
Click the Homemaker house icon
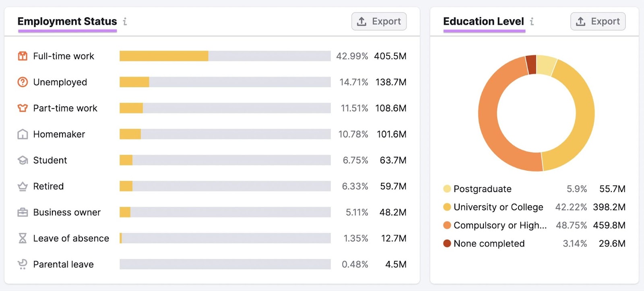pos(22,134)
